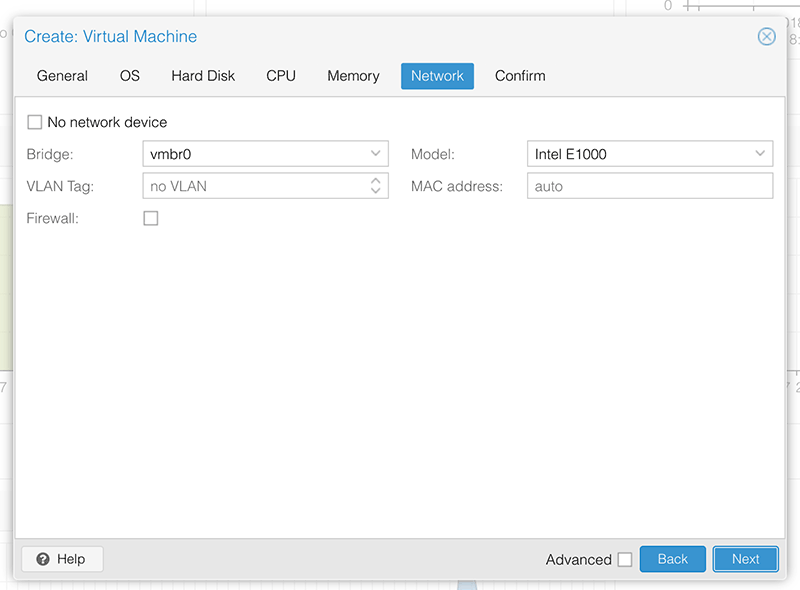Expand the Model dropdown arrow
Viewport: 800px width, 590px height.
click(760, 154)
